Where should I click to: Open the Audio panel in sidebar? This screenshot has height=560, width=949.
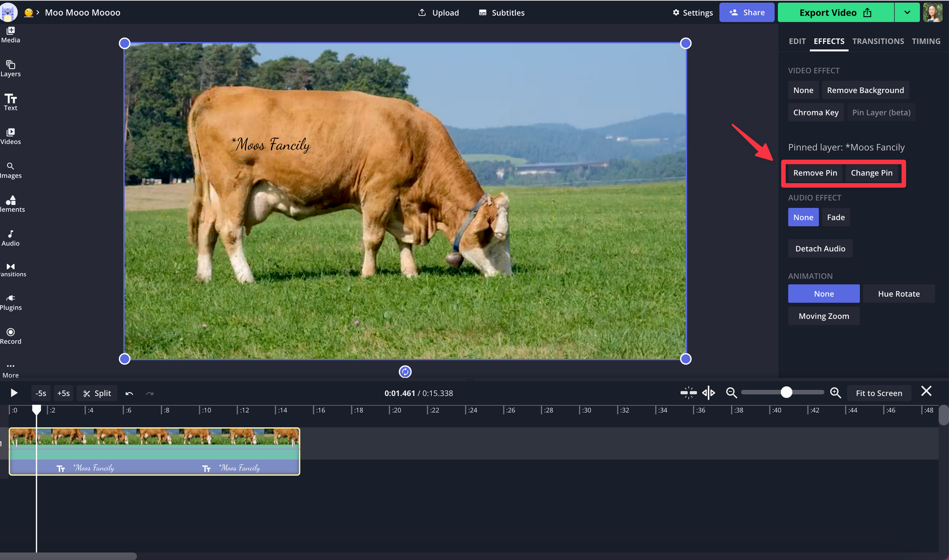coord(10,237)
